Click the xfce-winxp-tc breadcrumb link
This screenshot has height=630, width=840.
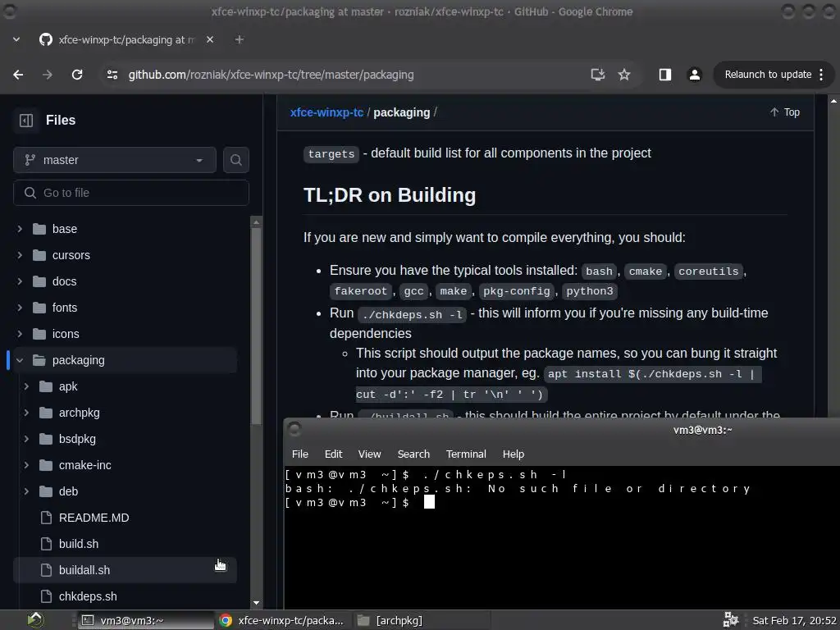[x=326, y=112]
